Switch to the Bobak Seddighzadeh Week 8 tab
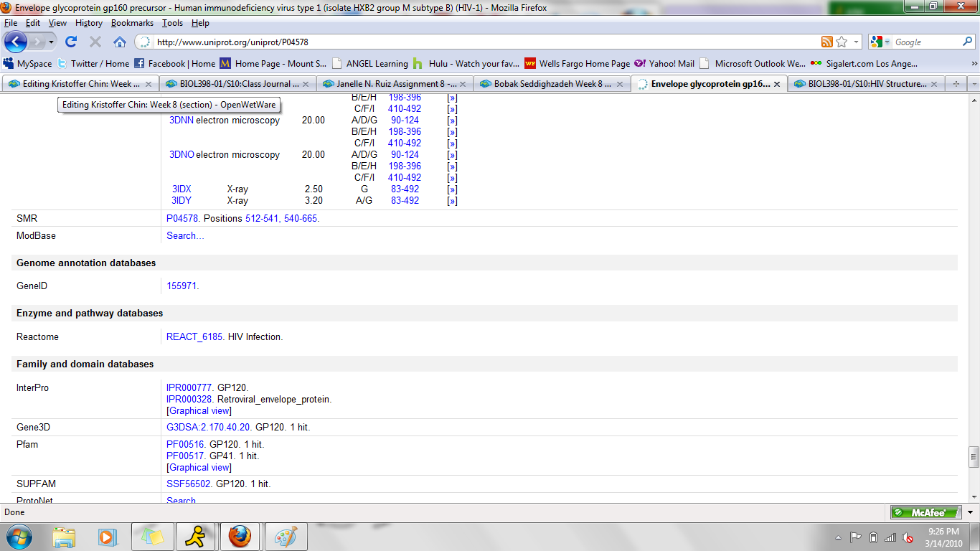Viewport: 980px width, 551px height. point(552,84)
